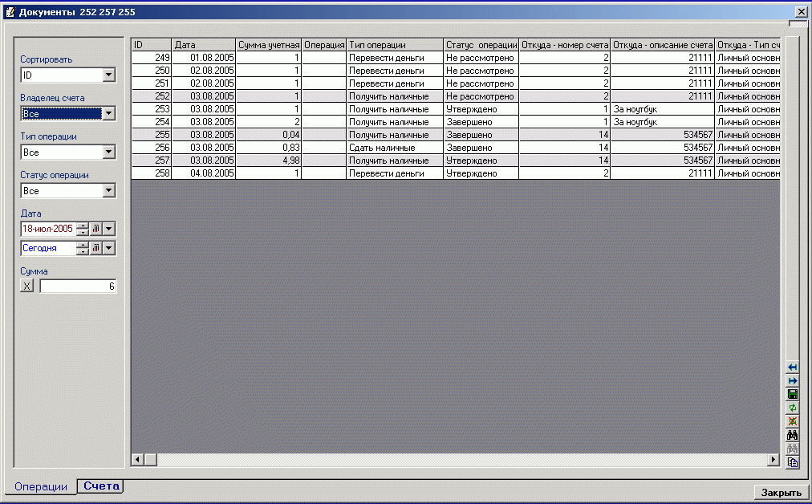Decrease the Сегодня date with down spinner
The image size is (812, 504).
tap(83, 251)
